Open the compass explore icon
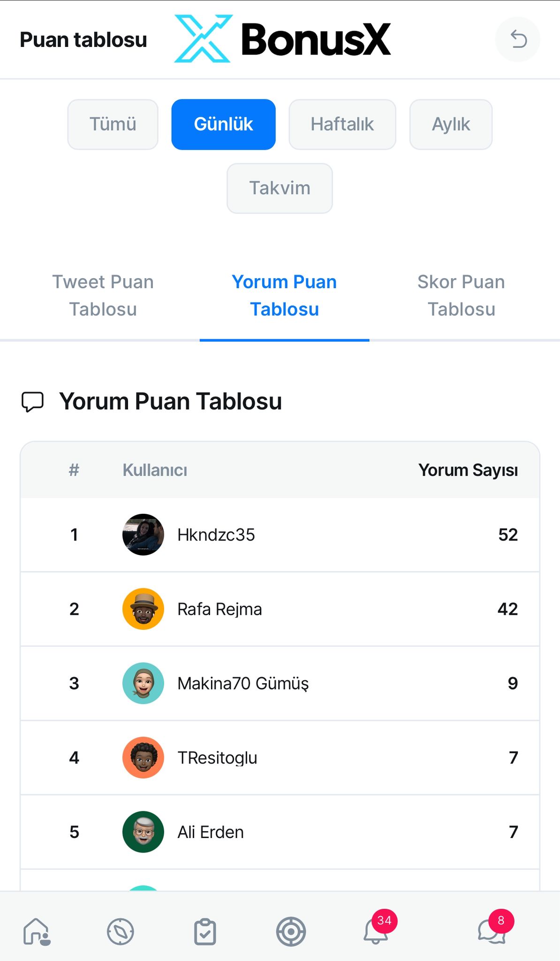The image size is (560, 961). coord(121,931)
